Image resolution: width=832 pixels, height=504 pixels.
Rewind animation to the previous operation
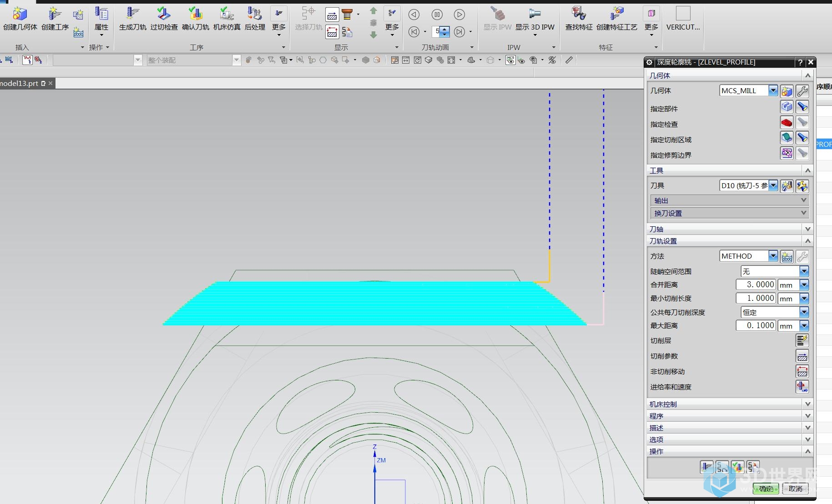click(x=413, y=31)
